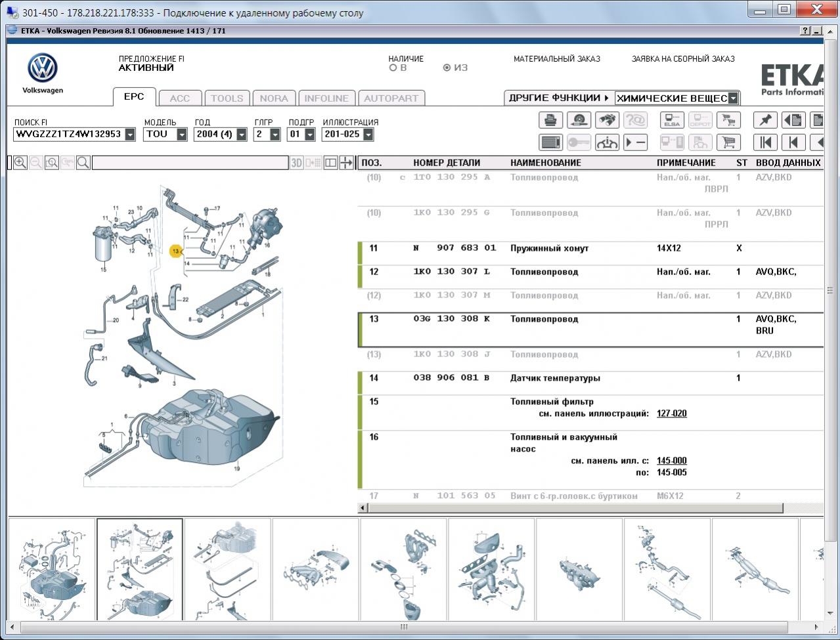
Task: Select the third thumbnail with tank straps
Action: (x=228, y=569)
